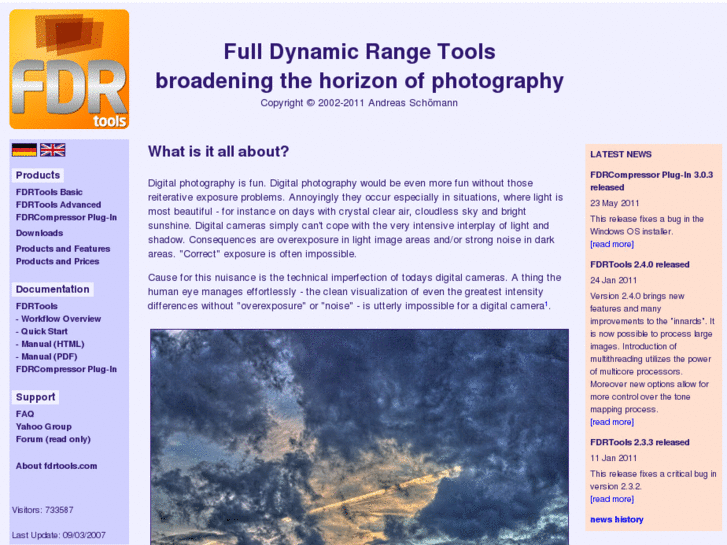Read more about FDRCompressor Plug-In 3.0.3 release

[x=612, y=244]
